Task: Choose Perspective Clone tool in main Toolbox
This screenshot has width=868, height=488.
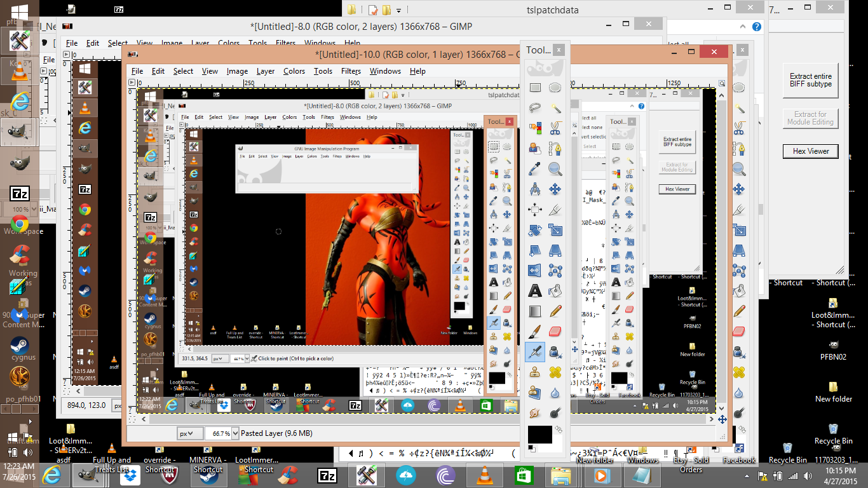Action: pos(535,393)
